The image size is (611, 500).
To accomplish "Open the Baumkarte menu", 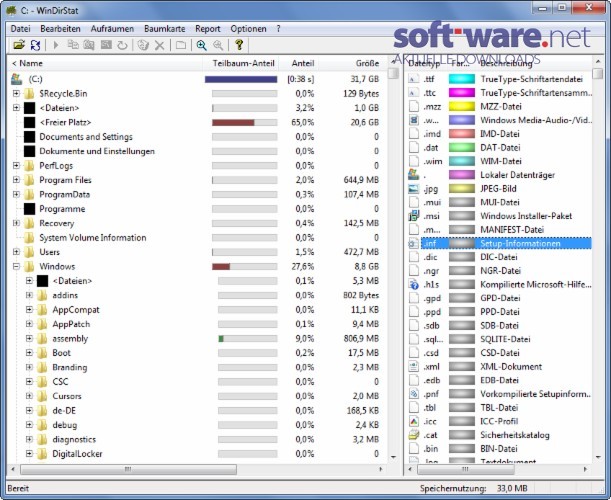I will pyautogui.click(x=164, y=29).
